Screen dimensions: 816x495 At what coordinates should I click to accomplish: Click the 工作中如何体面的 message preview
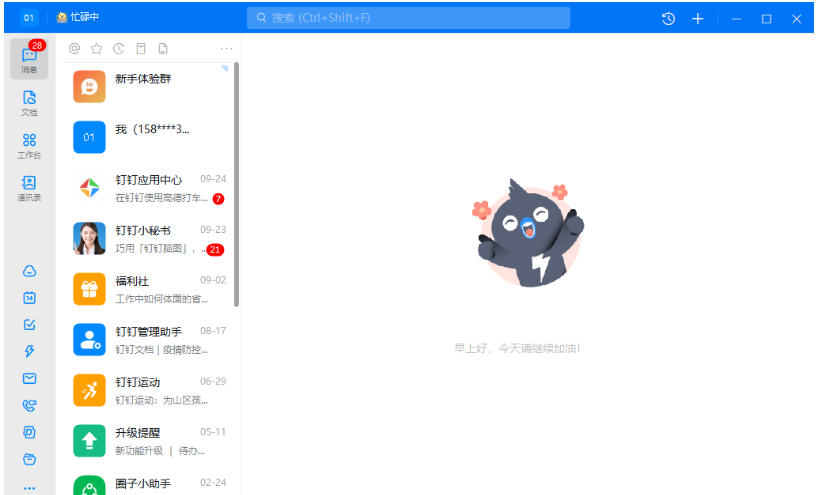coord(161,299)
